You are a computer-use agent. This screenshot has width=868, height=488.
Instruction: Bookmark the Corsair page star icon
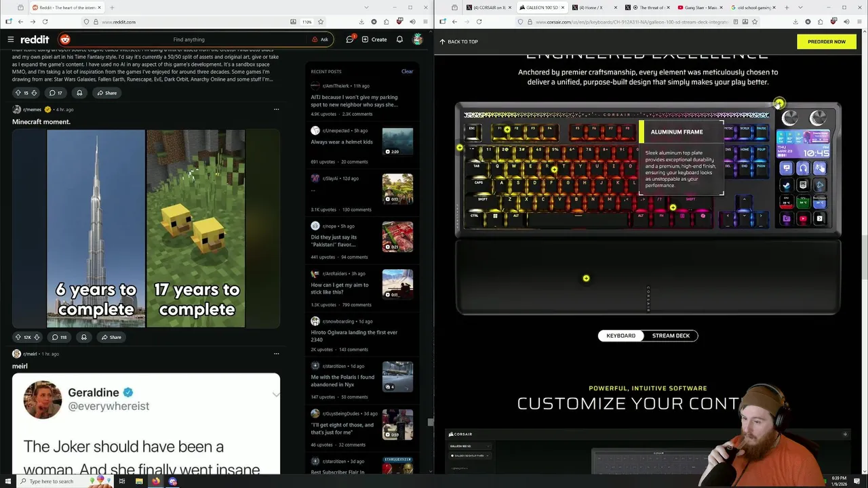[755, 22]
